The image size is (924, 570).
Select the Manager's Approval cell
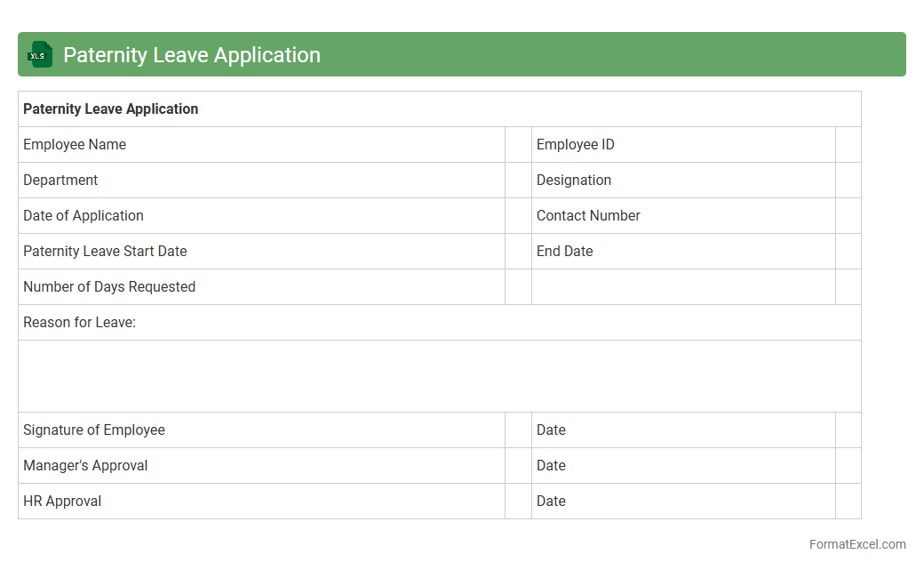coord(85,466)
